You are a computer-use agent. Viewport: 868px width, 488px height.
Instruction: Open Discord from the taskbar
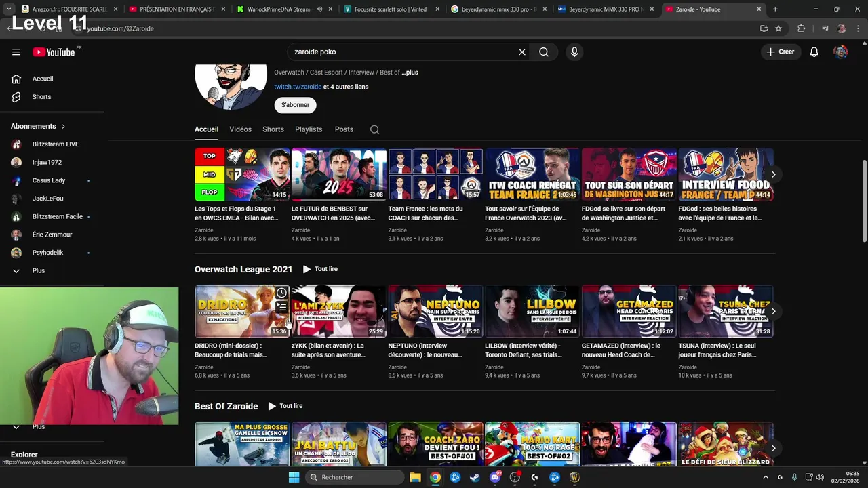point(495,477)
